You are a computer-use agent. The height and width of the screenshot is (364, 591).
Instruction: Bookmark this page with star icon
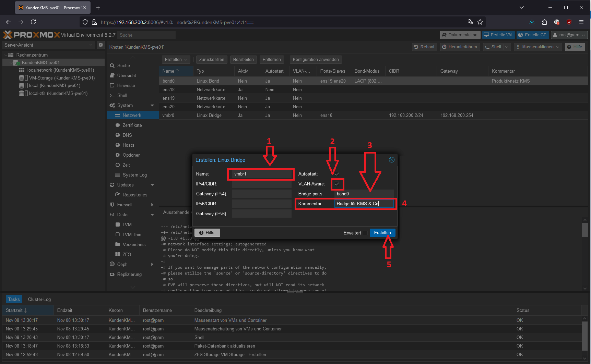480,22
